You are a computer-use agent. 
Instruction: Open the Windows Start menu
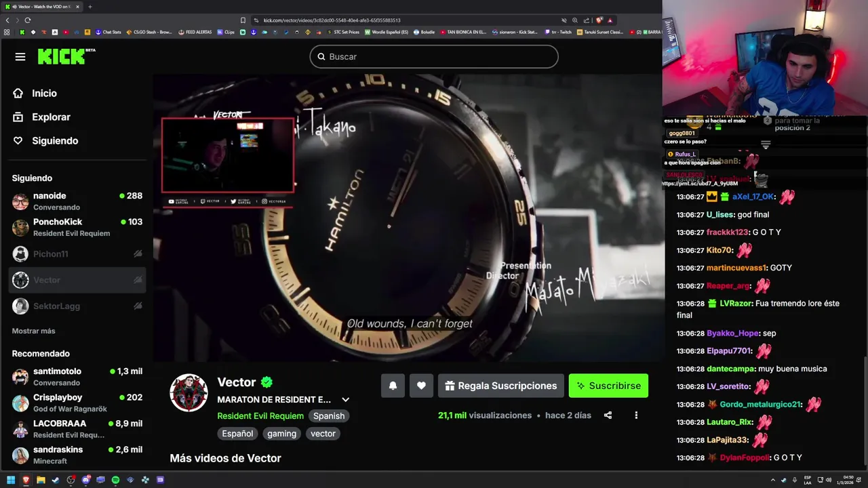pyautogui.click(x=11, y=480)
